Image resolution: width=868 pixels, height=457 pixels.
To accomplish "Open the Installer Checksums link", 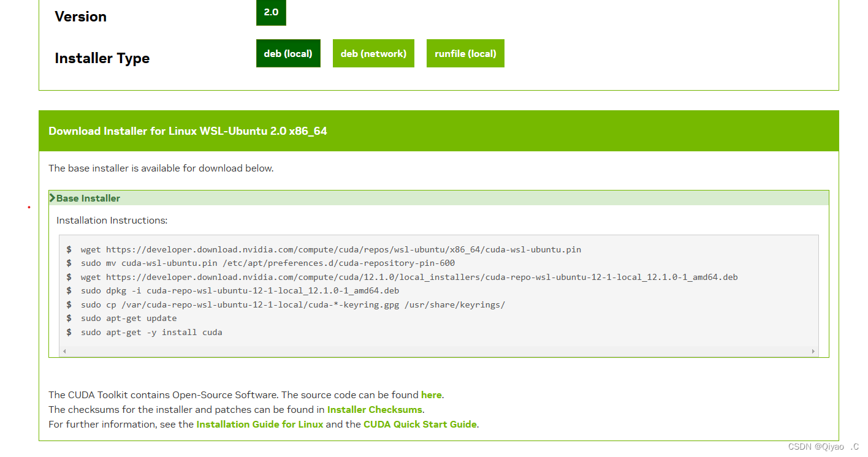I will tap(375, 410).
